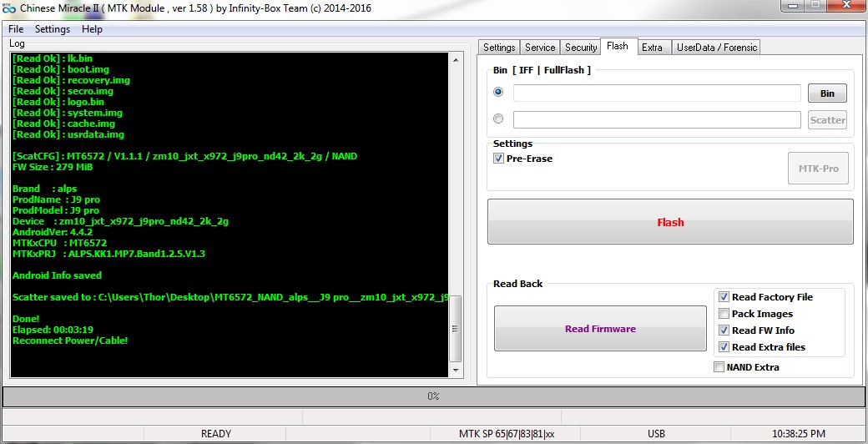Click the Bin browse button
Image resolution: width=868 pixels, height=444 pixels.
tap(827, 93)
